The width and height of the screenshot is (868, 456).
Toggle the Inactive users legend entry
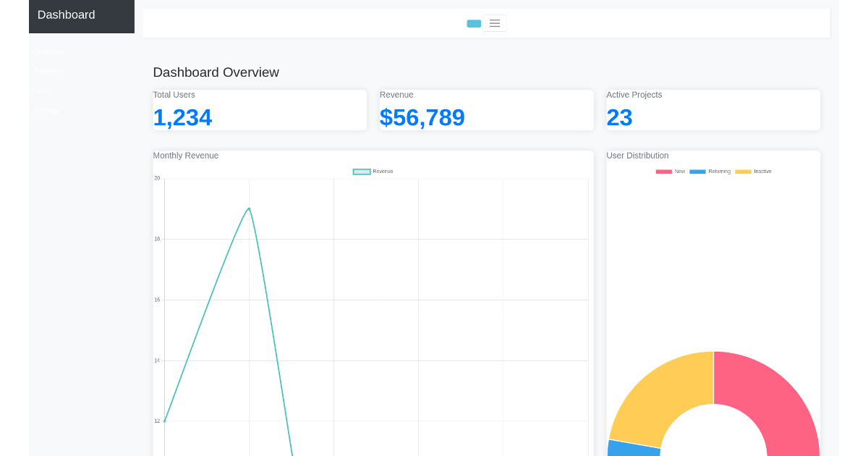(752, 171)
